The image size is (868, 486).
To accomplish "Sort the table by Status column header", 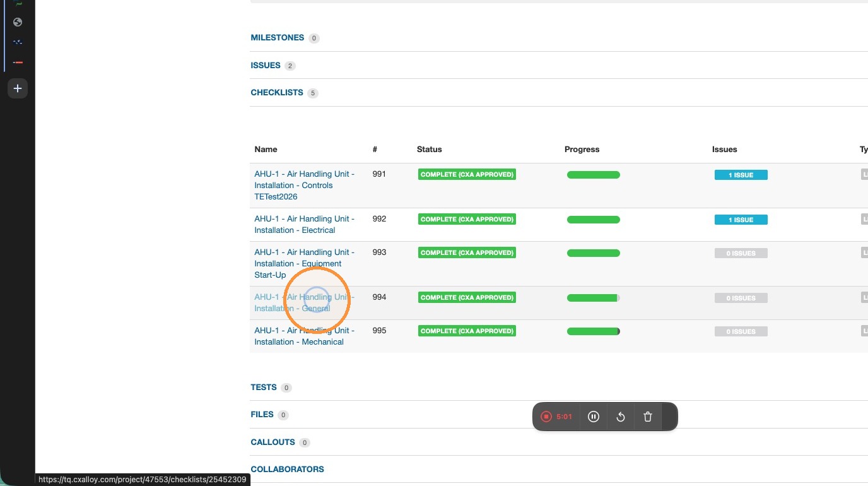I will (430, 150).
